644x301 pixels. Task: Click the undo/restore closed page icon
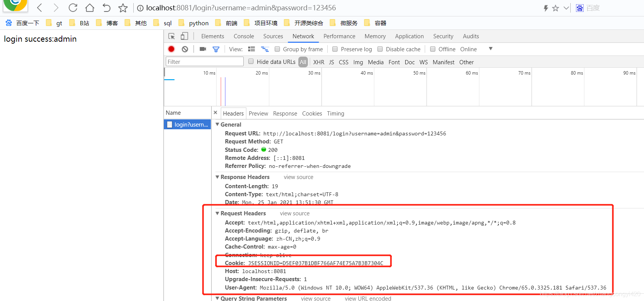[106, 8]
